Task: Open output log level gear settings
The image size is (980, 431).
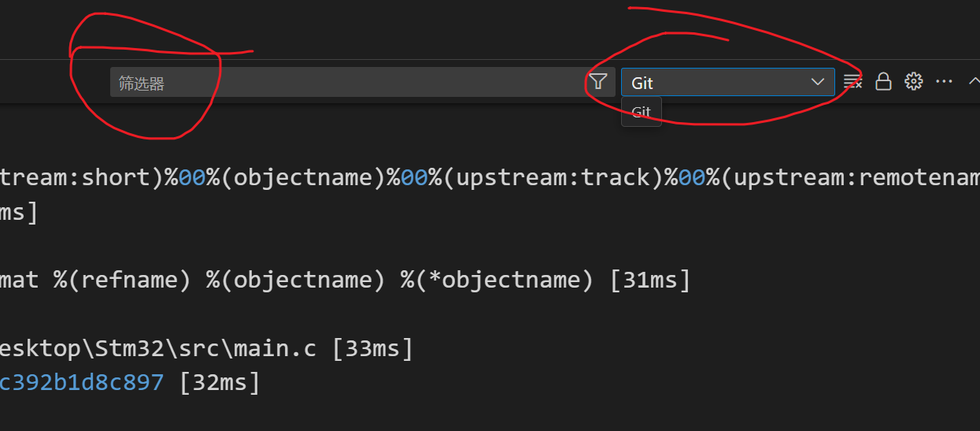Action: pyautogui.click(x=913, y=81)
